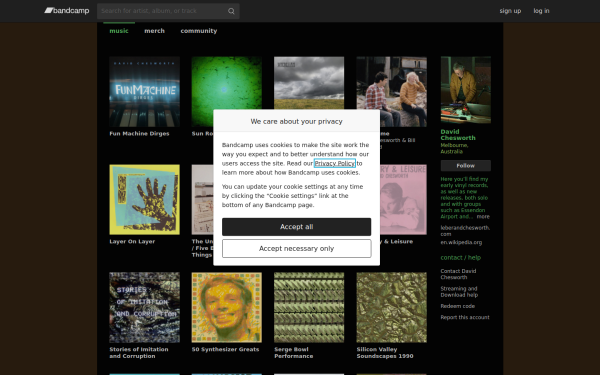Open the en.wikipedia.org link
The height and width of the screenshot is (375, 600).
(461, 242)
